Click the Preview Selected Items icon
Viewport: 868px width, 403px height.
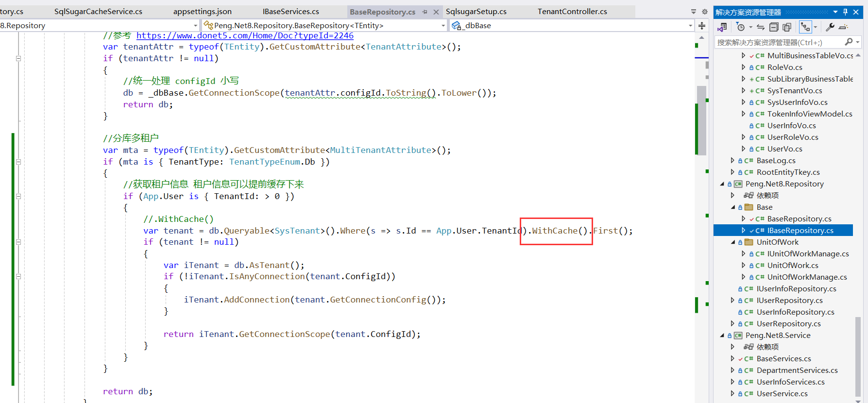tap(843, 27)
